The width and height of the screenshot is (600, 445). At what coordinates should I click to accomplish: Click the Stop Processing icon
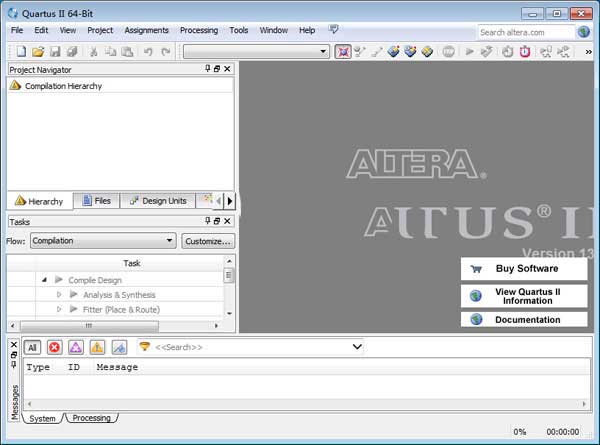(x=449, y=51)
